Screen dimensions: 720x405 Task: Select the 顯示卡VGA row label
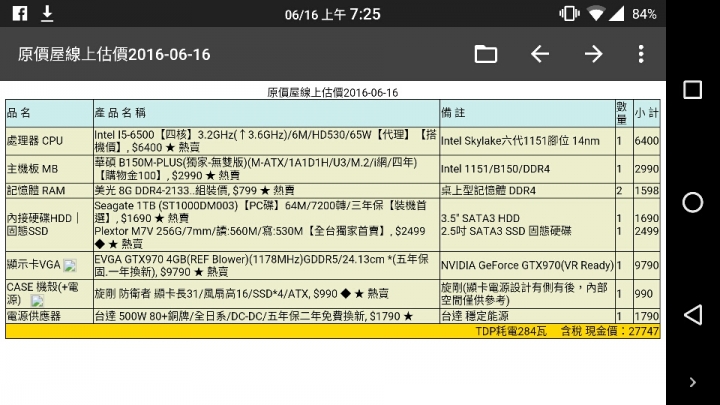tap(34, 265)
